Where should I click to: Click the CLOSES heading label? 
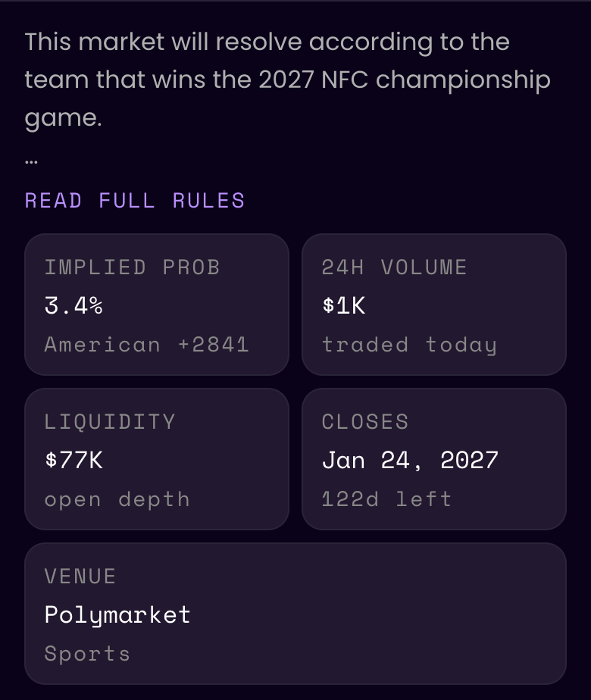click(x=365, y=422)
